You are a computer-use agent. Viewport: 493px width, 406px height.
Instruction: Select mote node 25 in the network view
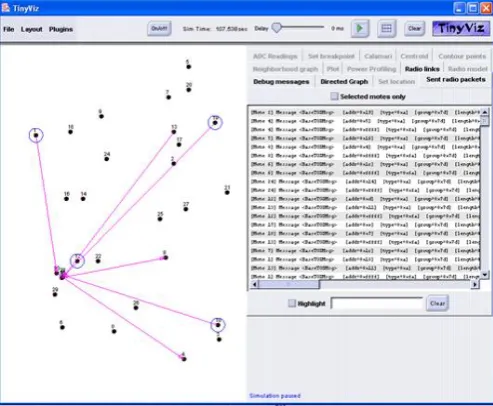[160, 219]
